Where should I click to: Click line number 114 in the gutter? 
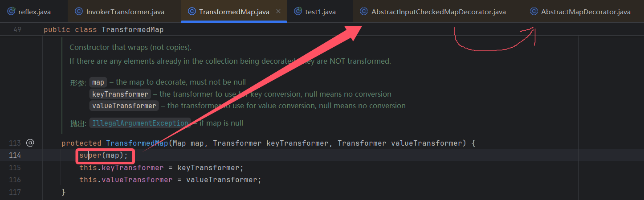(x=15, y=155)
